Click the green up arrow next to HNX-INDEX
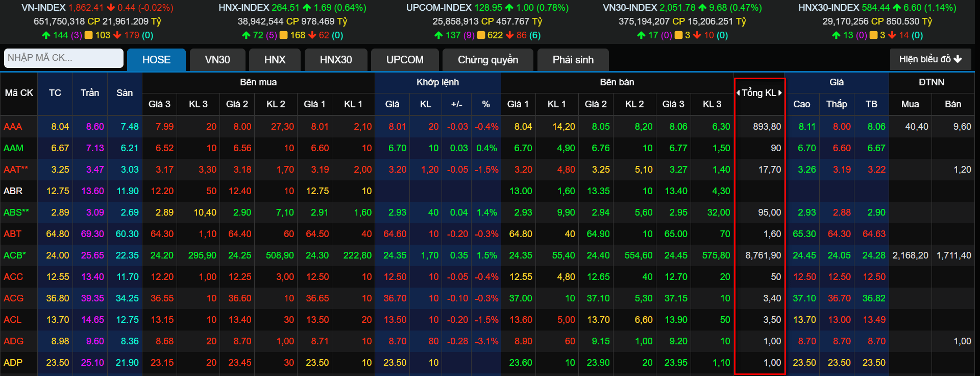The height and width of the screenshot is (376, 980). pyautogui.click(x=307, y=8)
